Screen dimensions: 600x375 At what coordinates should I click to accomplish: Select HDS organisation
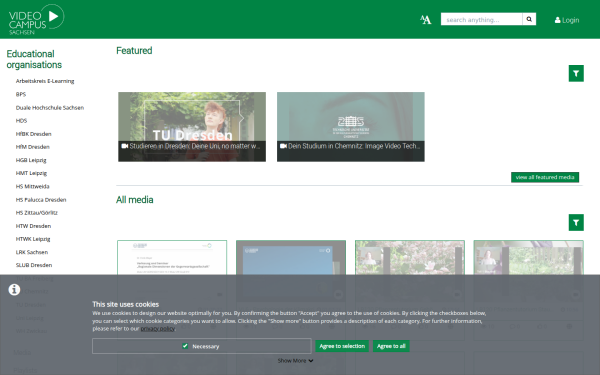tap(21, 121)
